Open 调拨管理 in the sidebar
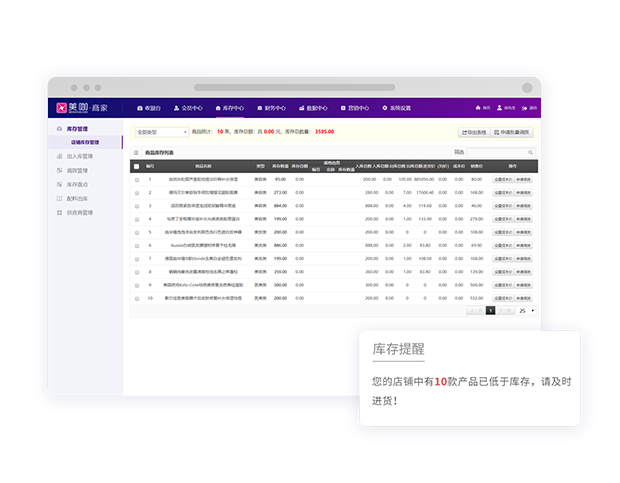Image resolution: width=620 pixels, height=483 pixels. pos(79,171)
